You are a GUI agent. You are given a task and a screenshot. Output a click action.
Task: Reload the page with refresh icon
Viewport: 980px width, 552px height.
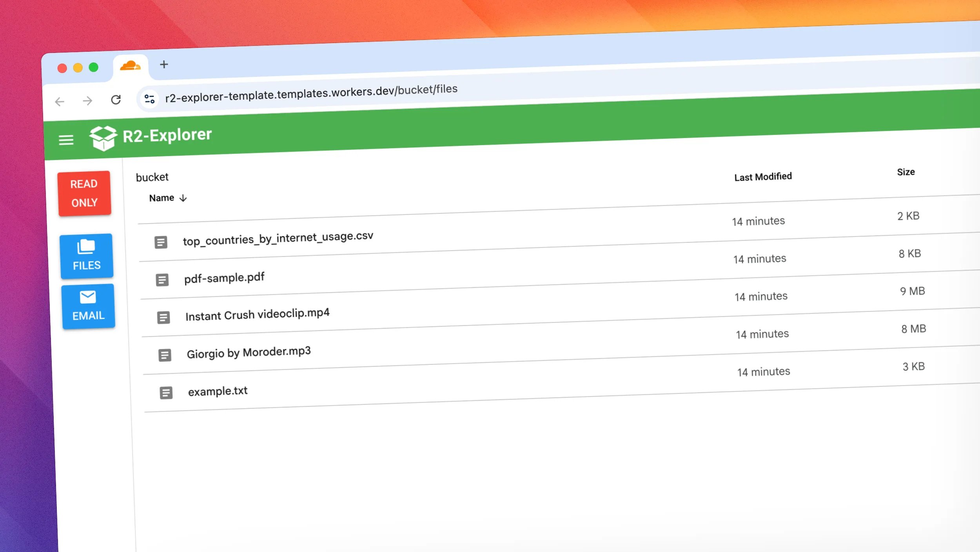point(116,100)
